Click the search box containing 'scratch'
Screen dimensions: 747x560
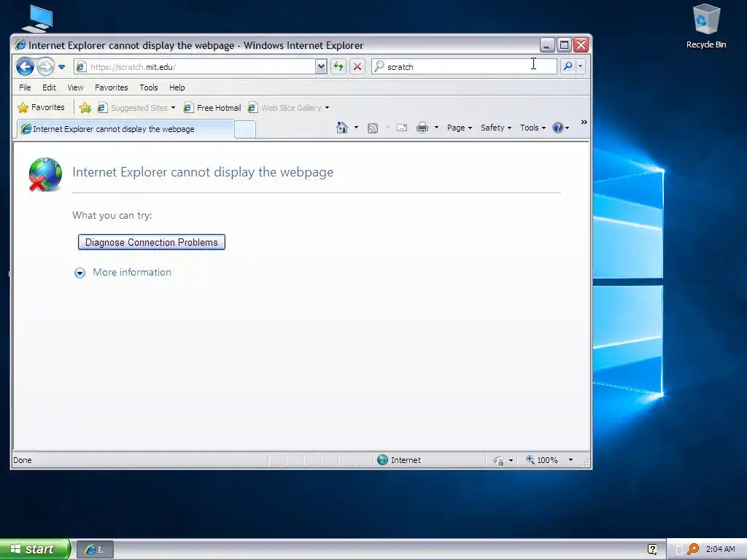464,66
